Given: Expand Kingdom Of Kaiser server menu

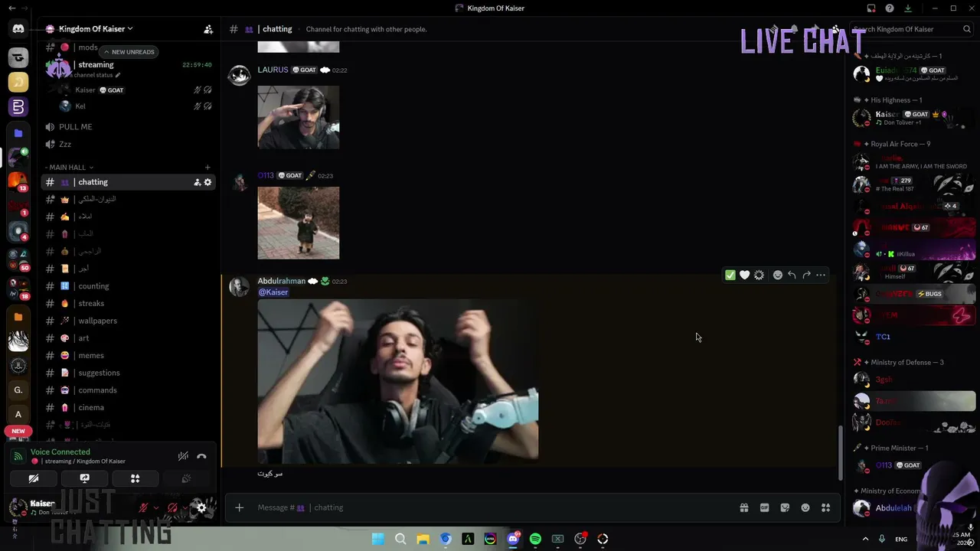Looking at the screenshot, I should coord(96,29).
